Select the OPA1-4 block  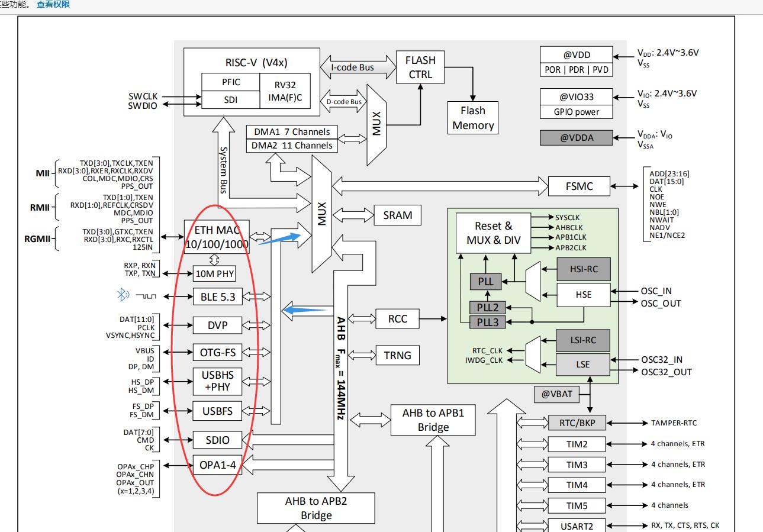[218, 465]
